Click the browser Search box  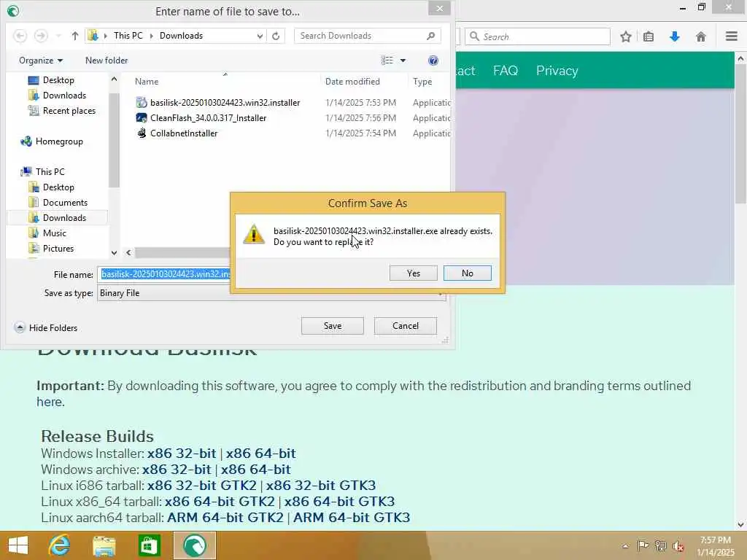click(538, 36)
